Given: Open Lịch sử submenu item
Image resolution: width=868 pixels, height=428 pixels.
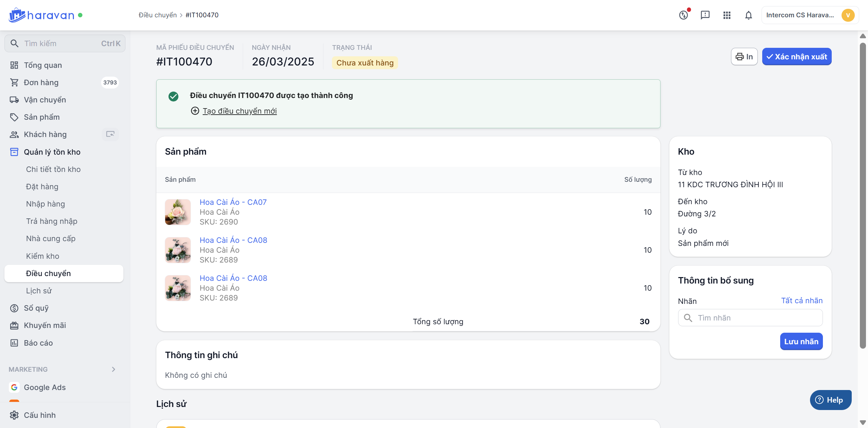Looking at the screenshot, I should (x=39, y=291).
